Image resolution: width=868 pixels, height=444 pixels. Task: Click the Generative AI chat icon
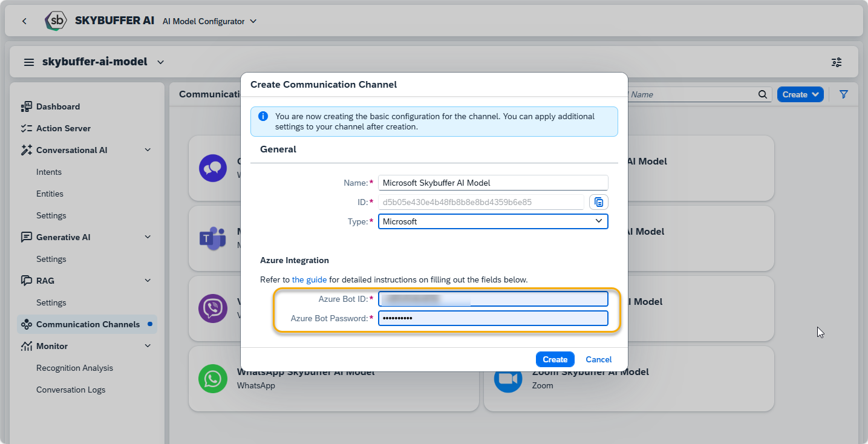26,237
